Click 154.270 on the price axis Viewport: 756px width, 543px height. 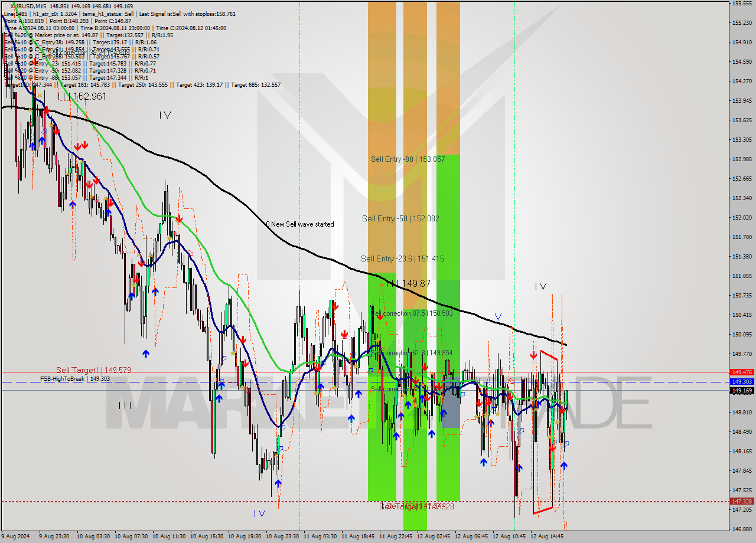pos(742,81)
